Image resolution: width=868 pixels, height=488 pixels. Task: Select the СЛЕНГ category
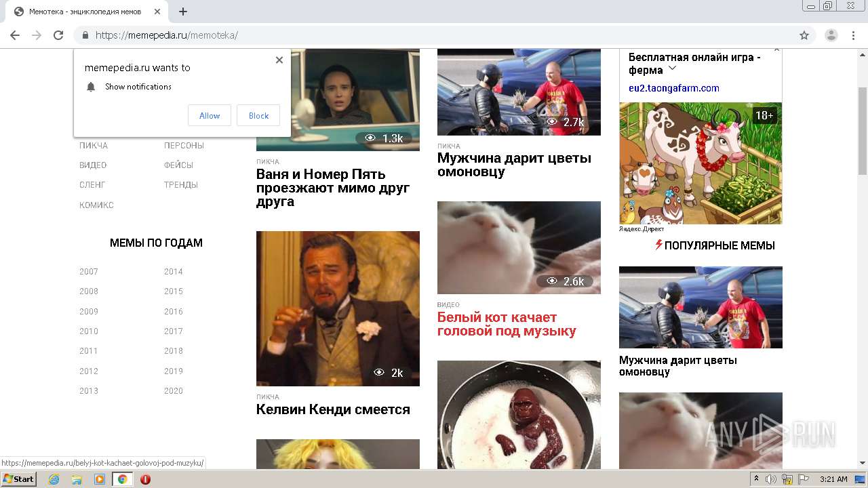[x=92, y=185]
